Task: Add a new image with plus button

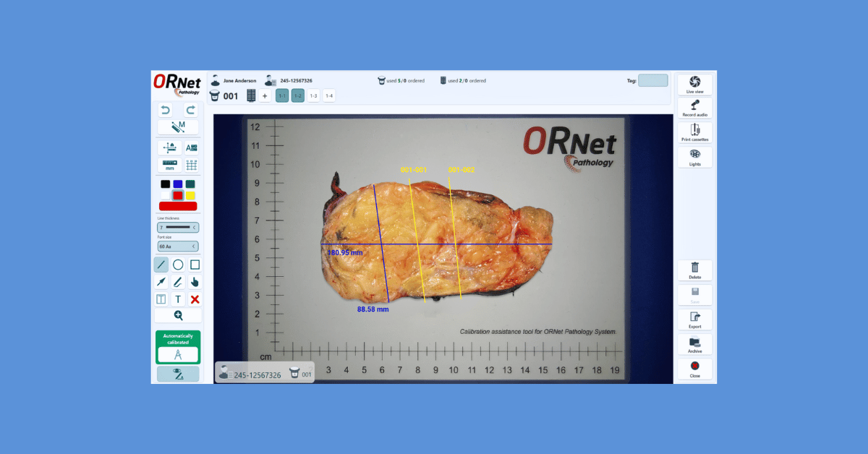Action: click(x=265, y=95)
